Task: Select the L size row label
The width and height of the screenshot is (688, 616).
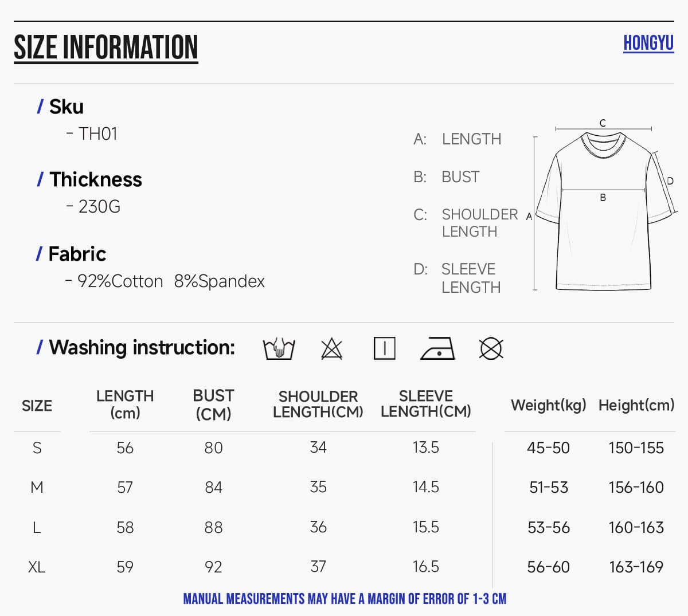Action: pyautogui.click(x=37, y=527)
